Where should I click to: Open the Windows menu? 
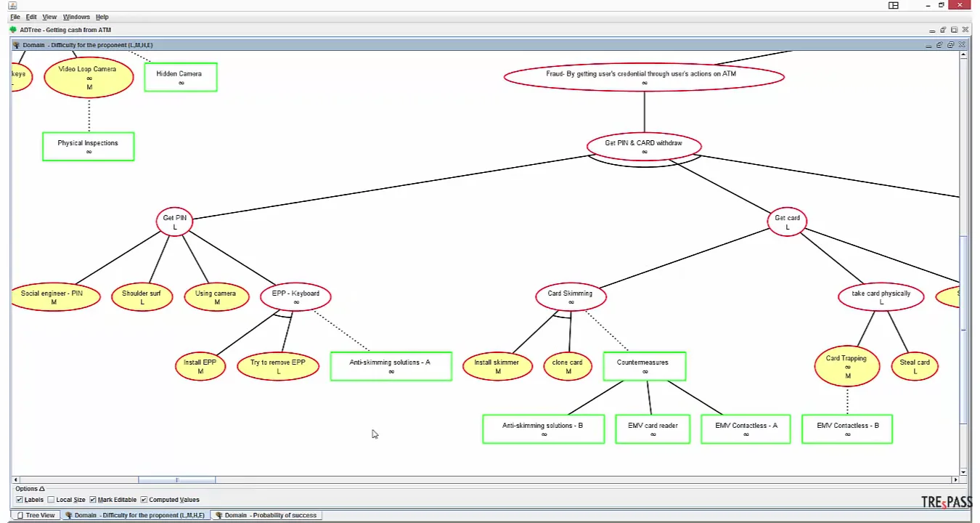76,17
